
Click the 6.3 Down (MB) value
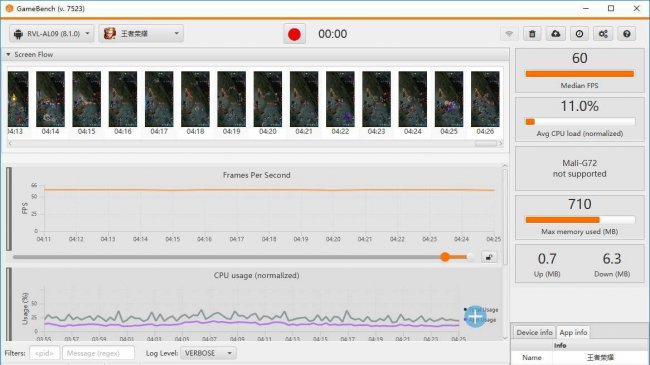click(x=612, y=259)
